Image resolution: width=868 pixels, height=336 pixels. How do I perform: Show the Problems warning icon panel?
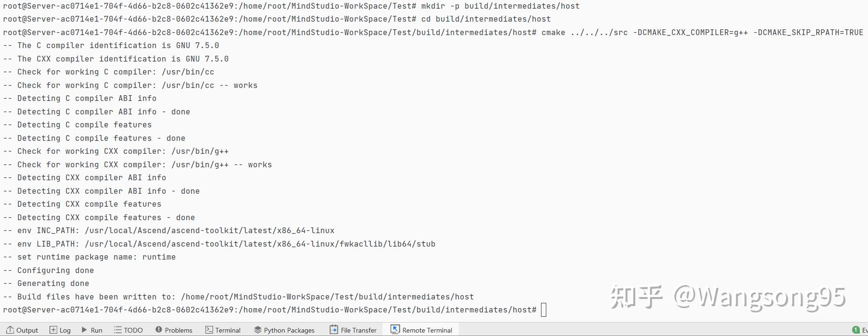[x=159, y=330]
